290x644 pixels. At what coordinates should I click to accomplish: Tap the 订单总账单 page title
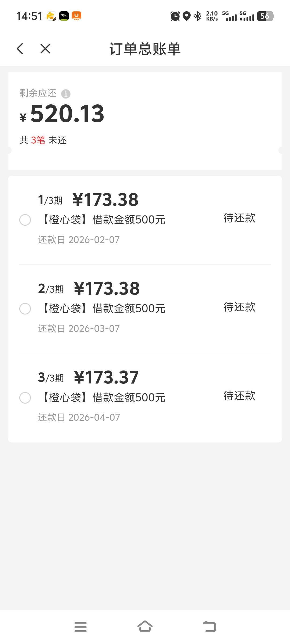[x=145, y=49]
